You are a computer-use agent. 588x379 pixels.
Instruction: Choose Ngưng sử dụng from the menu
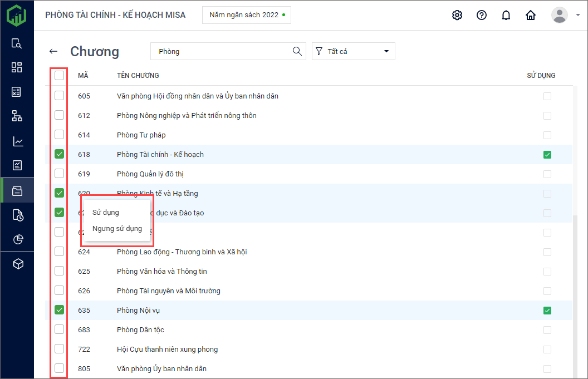(x=117, y=228)
